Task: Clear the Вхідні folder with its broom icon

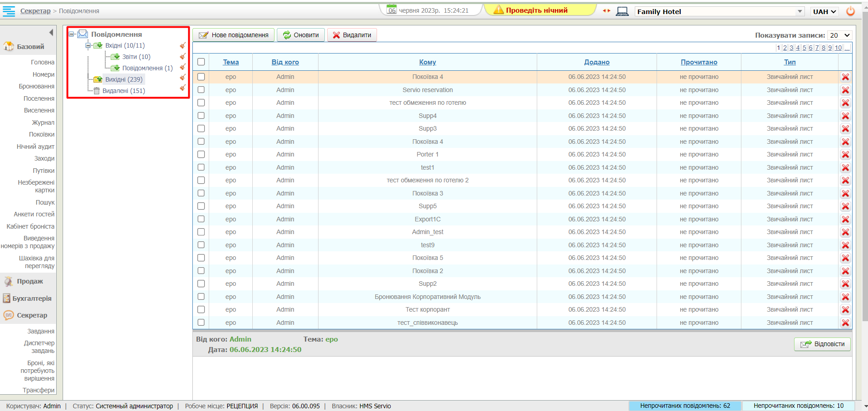Action: 182,45
